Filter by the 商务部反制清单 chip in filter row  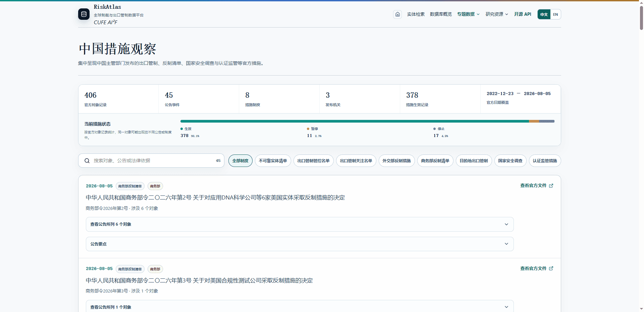pyautogui.click(x=435, y=161)
